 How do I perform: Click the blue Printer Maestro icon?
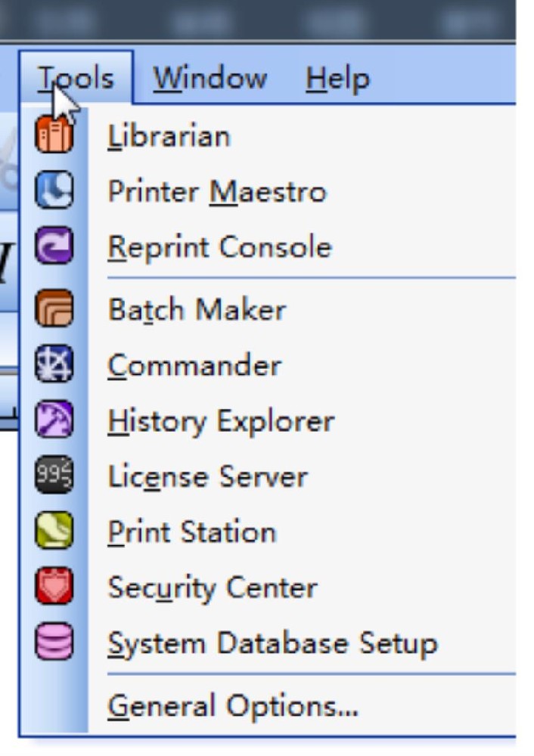pos(54,190)
